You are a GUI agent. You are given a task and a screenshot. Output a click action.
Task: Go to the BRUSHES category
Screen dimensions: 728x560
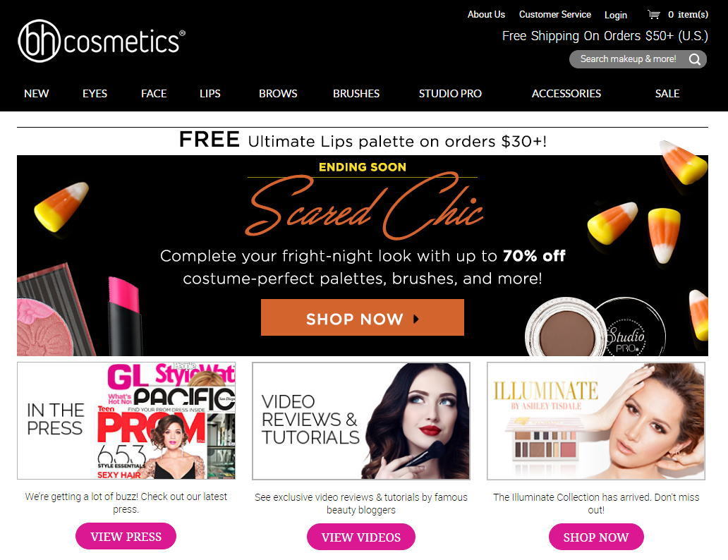click(356, 93)
